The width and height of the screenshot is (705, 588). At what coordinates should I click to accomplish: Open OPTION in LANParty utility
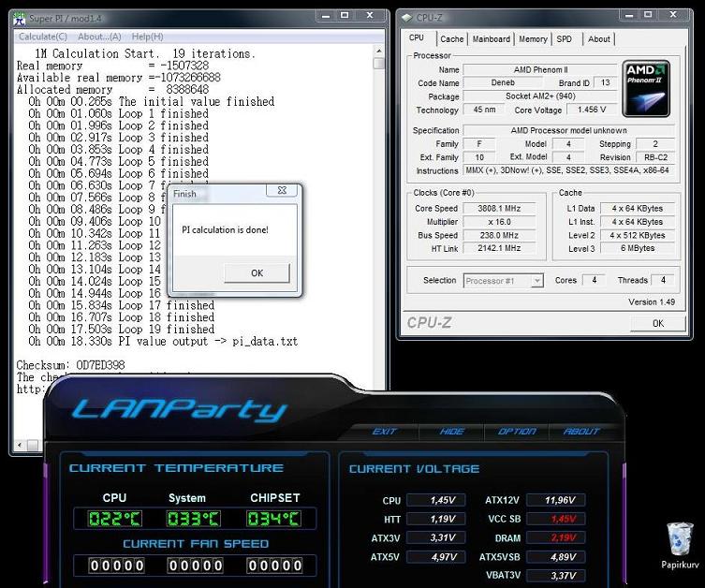(x=516, y=432)
